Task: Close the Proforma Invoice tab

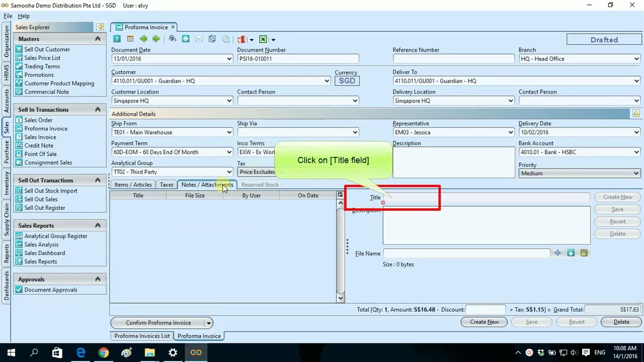Action: click(x=173, y=27)
